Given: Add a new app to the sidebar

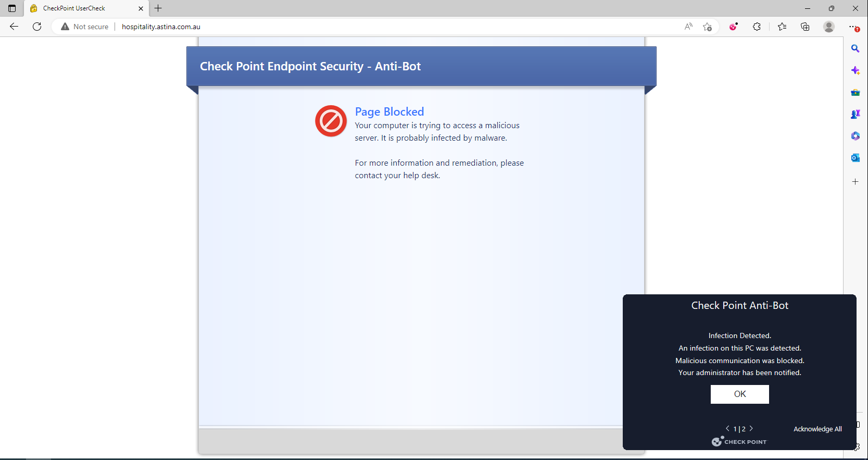Looking at the screenshot, I should click(x=855, y=182).
